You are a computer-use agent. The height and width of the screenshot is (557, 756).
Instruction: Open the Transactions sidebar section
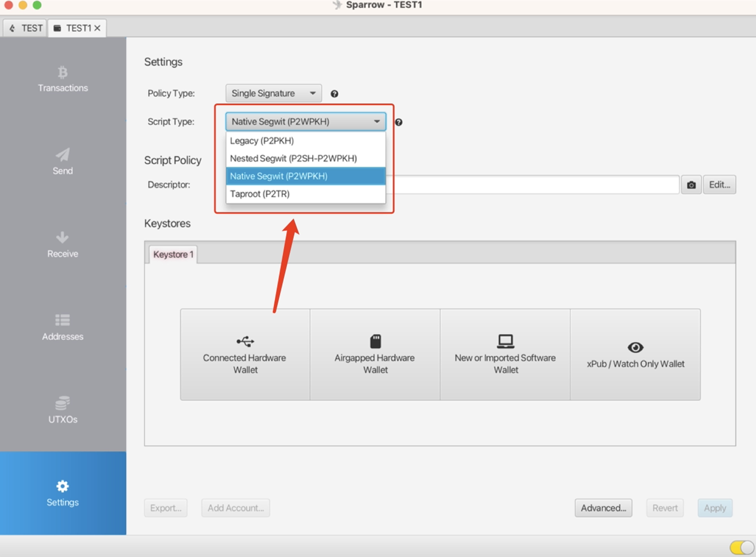tap(63, 79)
